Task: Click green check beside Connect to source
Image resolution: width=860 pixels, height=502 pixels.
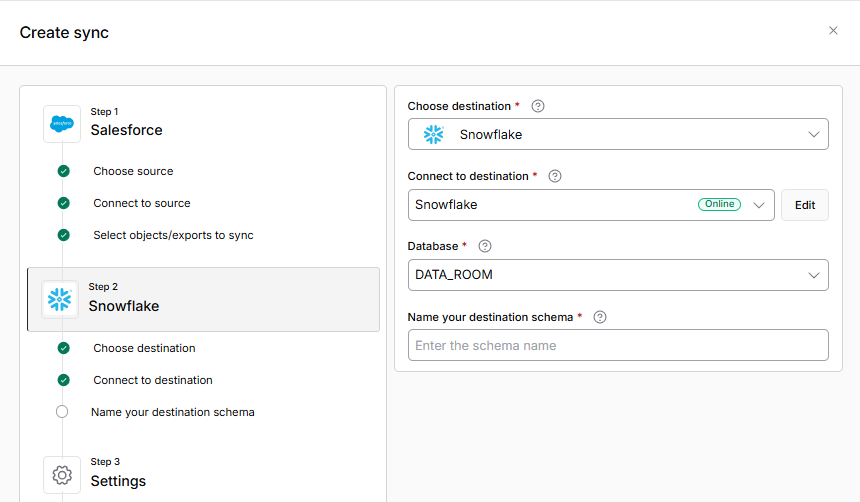Action: coord(64,203)
